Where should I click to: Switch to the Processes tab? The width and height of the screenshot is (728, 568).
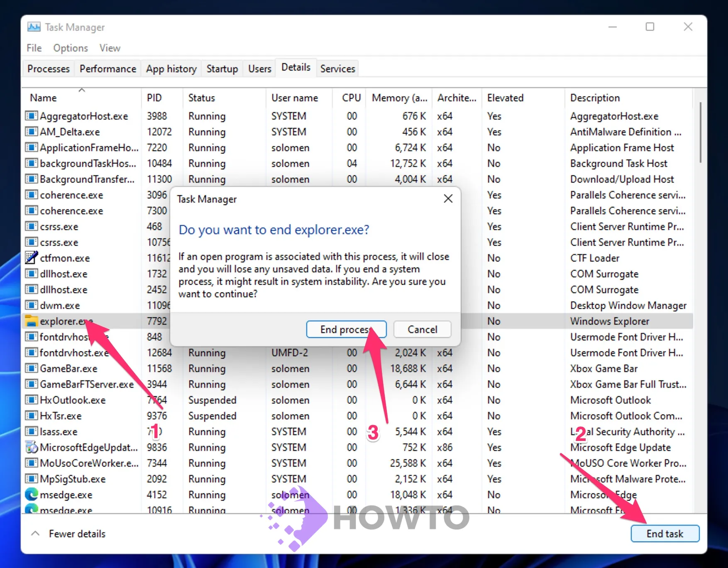tap(49, 69)
